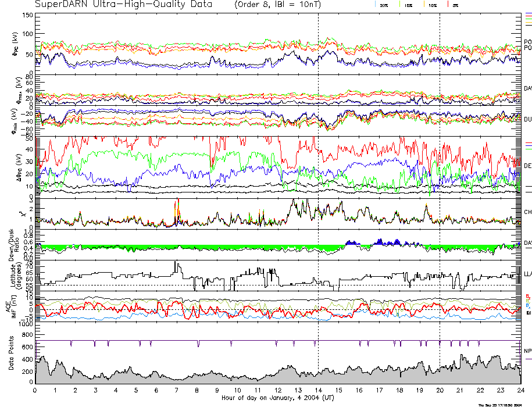The height and width of the screenshot is (407, 532).
Task: Click the DE label beside ΔΦpc panel
Action: [527, 166]
